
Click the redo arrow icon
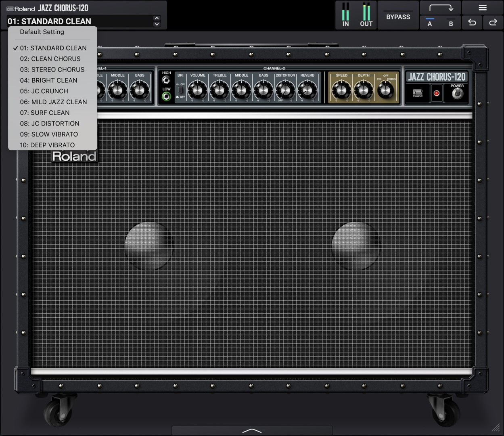coord(493,23)
